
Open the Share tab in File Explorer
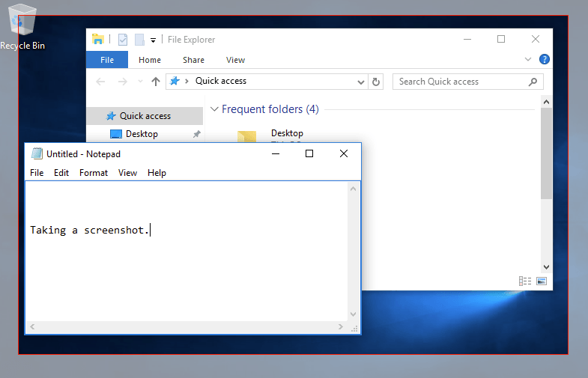193,60
